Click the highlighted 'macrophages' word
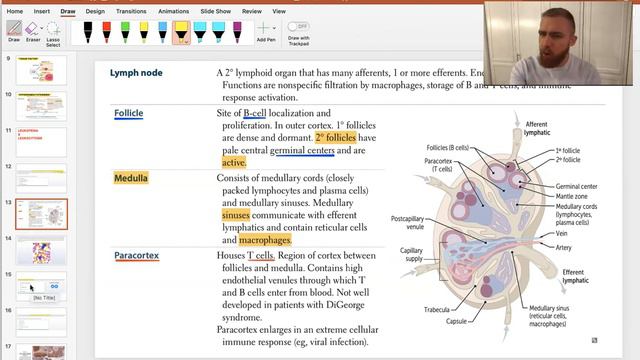Viewport: 640px width, 360px height. [264, 240]
